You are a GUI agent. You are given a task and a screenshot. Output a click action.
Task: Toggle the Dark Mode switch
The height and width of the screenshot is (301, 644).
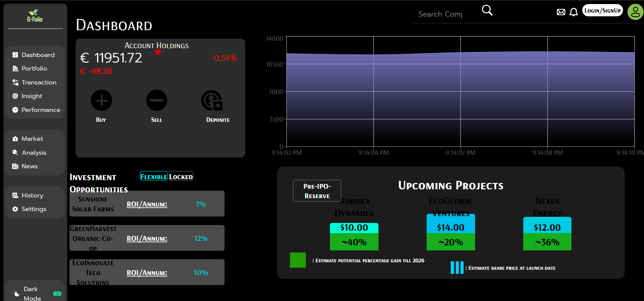(57, 294)
